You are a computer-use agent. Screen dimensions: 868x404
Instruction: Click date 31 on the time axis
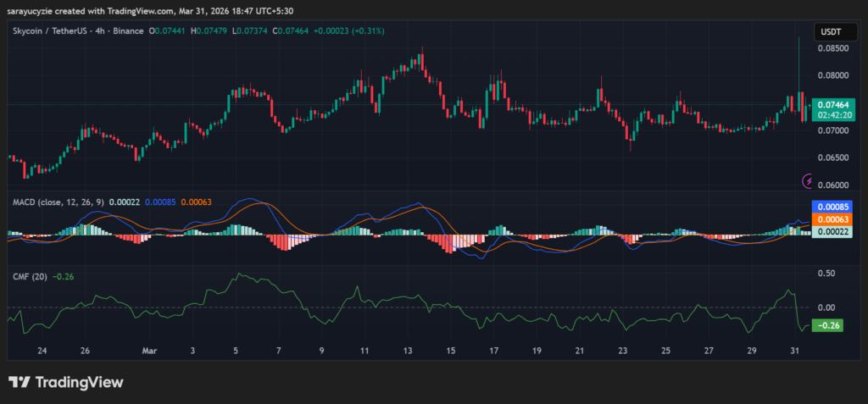(x=793, y=350)
